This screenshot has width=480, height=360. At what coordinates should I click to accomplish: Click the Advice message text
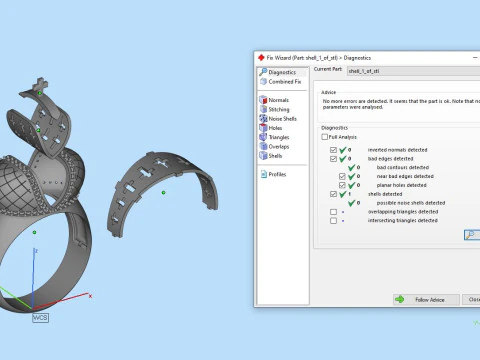[x=401, y=104]
